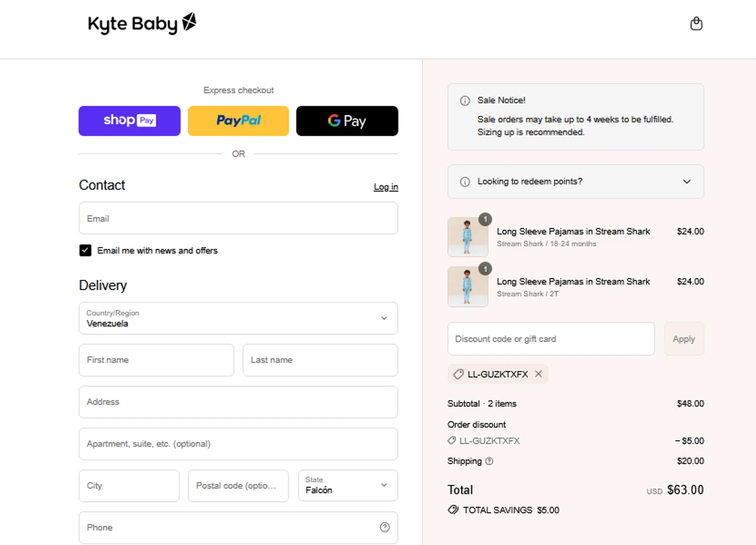Click the 'Stream Shark / 2T' text

(528, 294)
